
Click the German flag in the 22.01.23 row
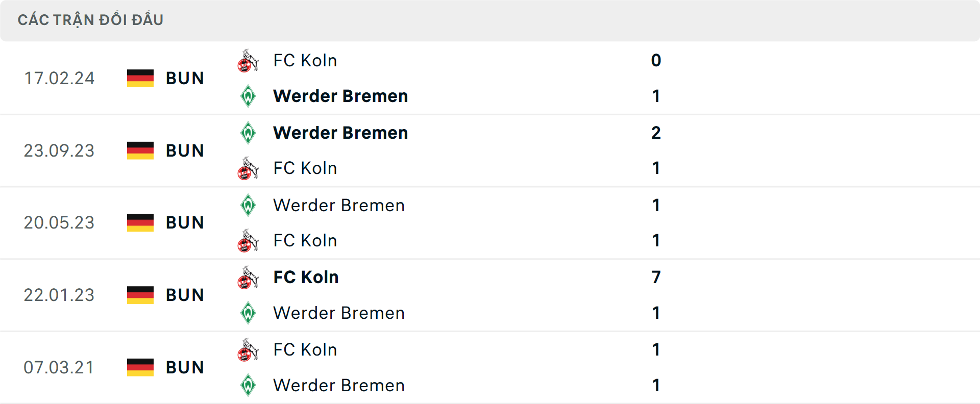[140, 295]
